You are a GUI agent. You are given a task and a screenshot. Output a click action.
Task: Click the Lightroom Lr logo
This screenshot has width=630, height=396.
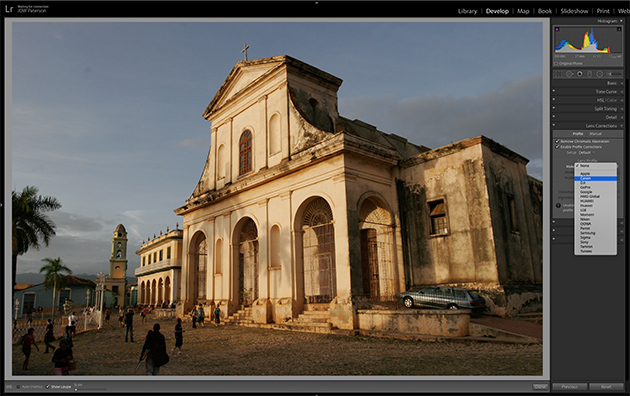click(9, 9)
